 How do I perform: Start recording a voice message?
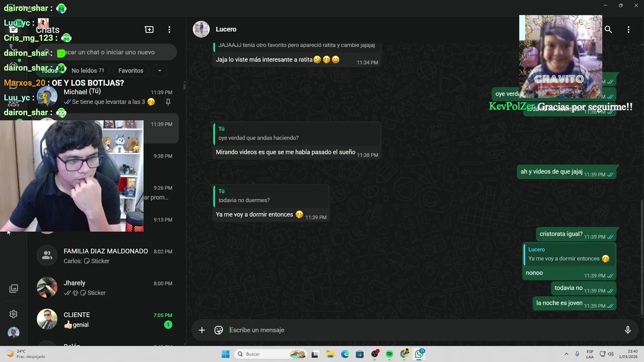click(627, 330)
